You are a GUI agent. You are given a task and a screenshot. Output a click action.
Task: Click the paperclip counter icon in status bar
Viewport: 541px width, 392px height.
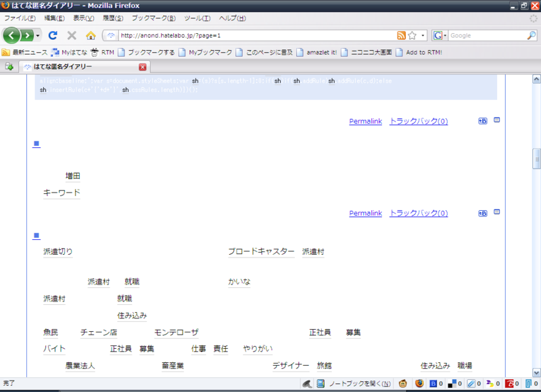pos(474,383)
